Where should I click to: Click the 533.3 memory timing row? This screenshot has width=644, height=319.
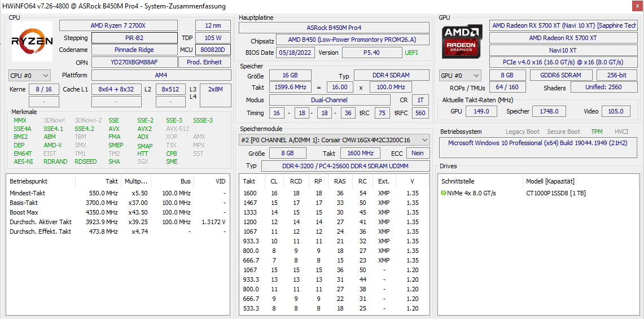click(334, 308)
